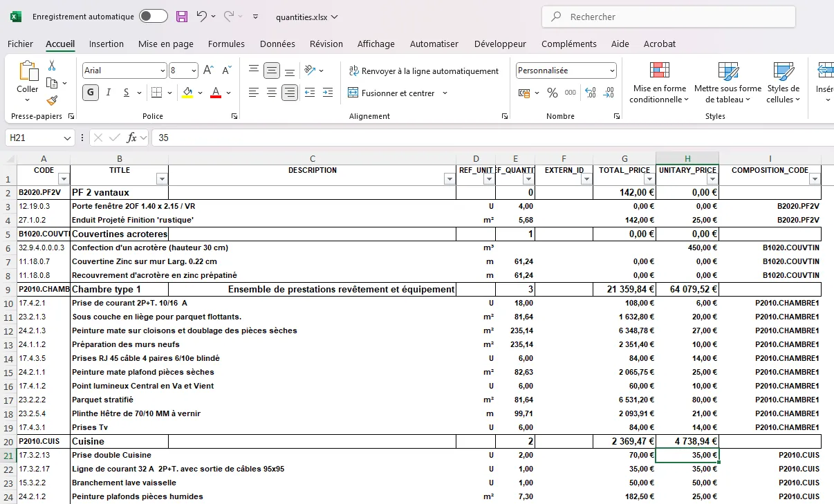The image size is (834, 504).
Task: Switch to the Mise en page tab
Action: point(166,44)
